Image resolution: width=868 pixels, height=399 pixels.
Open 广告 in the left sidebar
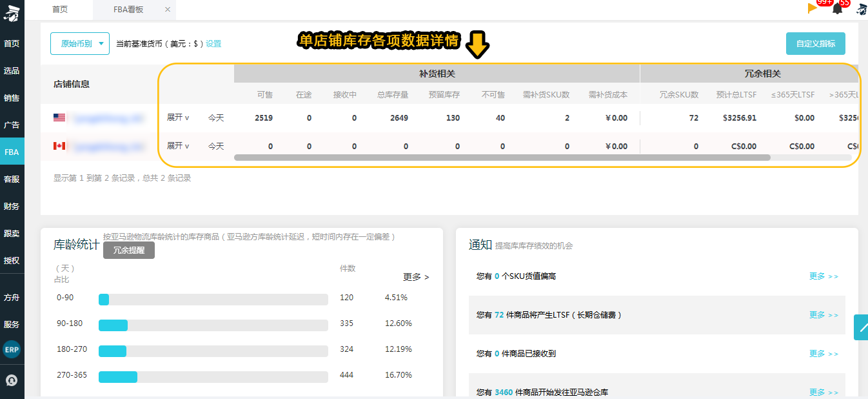(x=12, y=125)
